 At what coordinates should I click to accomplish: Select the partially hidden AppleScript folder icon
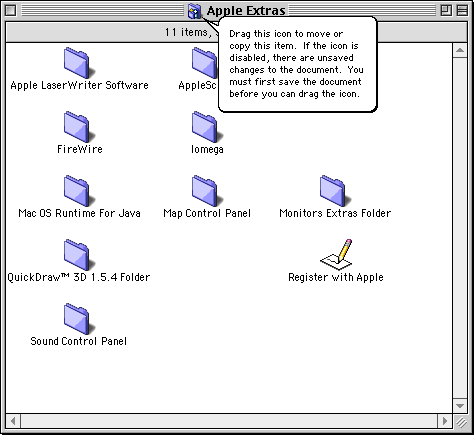[x=204, y=63]
